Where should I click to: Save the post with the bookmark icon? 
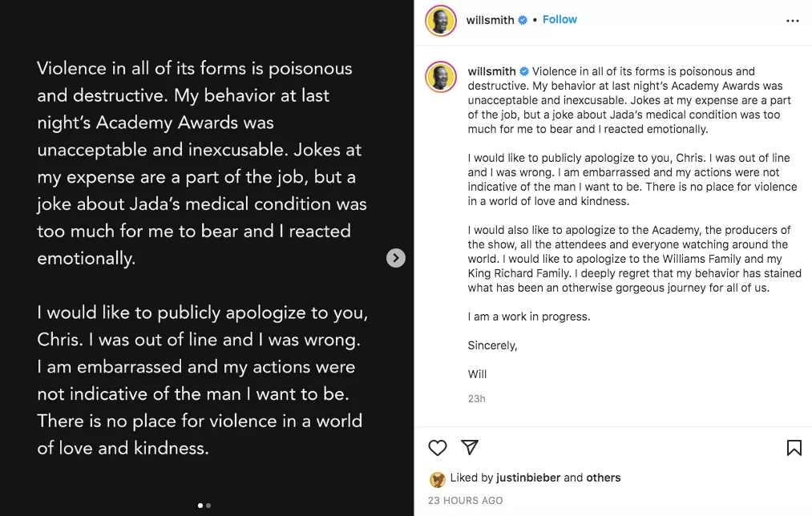point(794,448)
